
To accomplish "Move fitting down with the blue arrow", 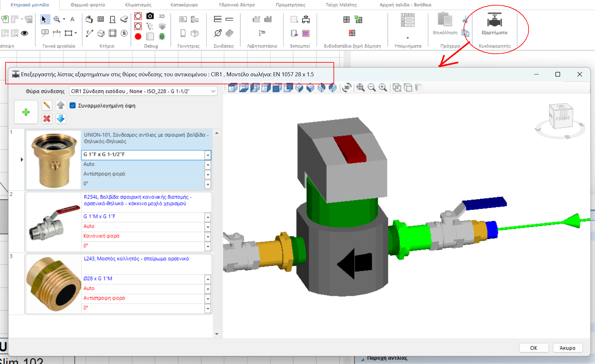I will coord(61,119).
